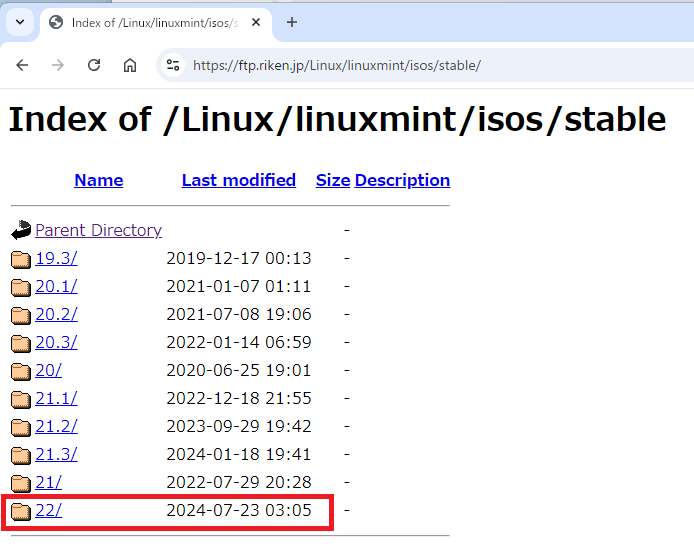Click the folder icon beside 22/
694x554 pixels.
(21, 511)
